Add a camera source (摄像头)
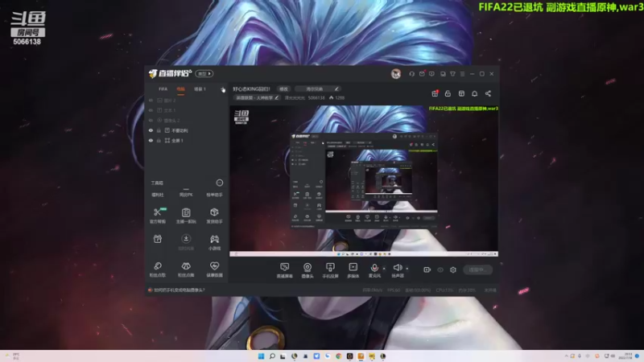This screenshot has width=644, height=362. point(308,270)
